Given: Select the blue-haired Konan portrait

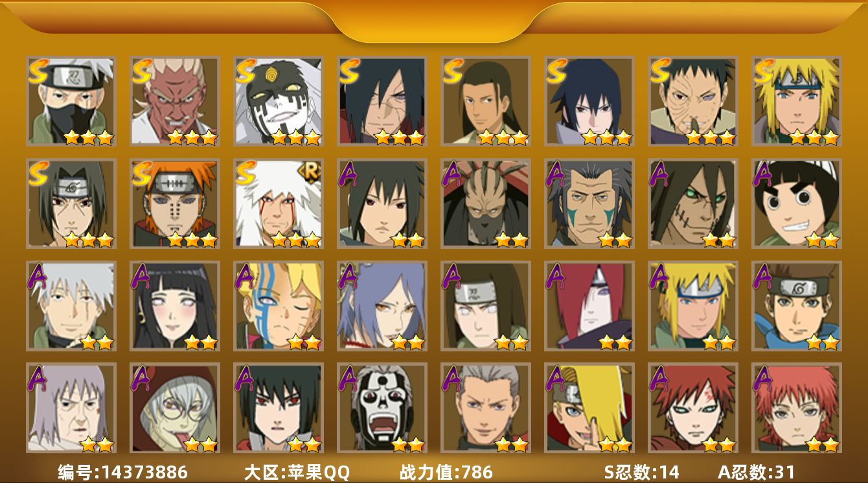Looking at the screenshot, I should tap(382, 306).
